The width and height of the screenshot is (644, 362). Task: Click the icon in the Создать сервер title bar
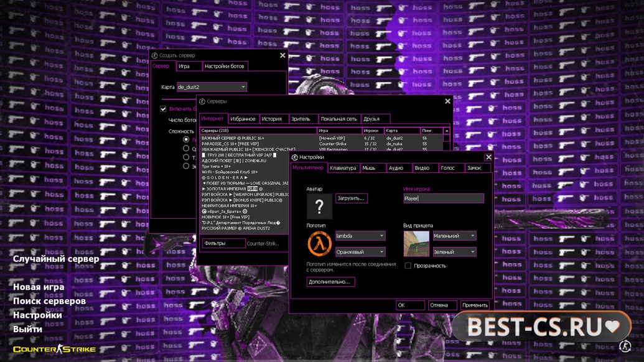tap(154, 55)
